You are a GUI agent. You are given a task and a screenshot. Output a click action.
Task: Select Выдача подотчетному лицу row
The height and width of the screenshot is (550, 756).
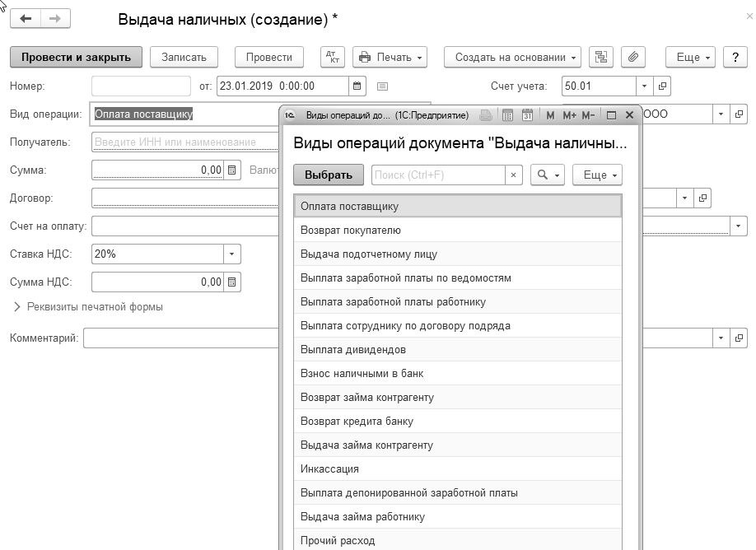click(458, 254)
